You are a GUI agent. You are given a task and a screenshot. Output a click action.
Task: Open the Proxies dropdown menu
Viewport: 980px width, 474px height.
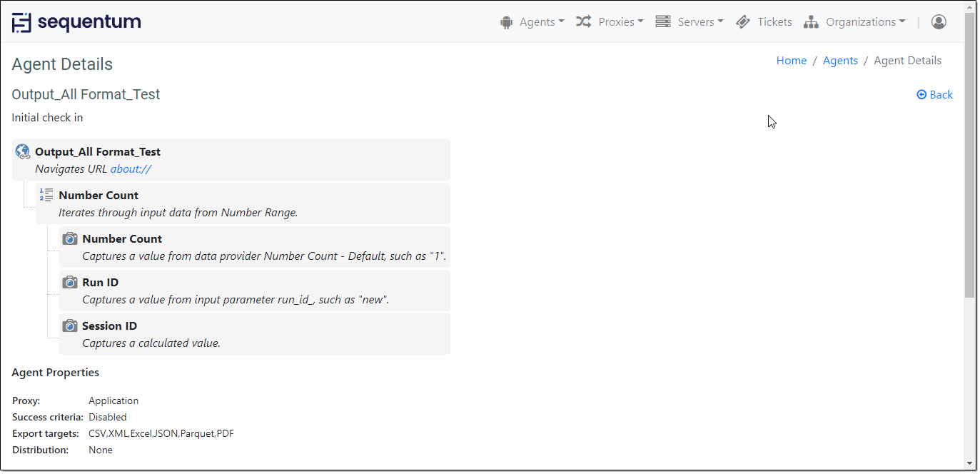[615, 21]
